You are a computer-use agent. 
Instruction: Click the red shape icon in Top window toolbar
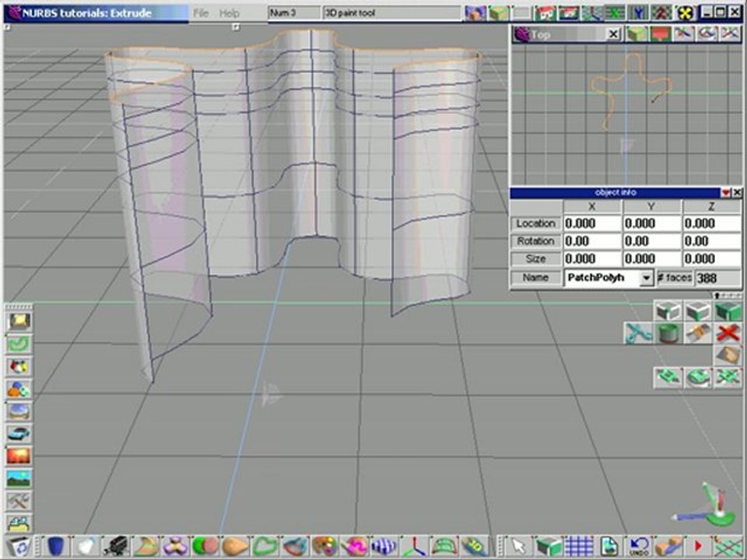[x=660, y=34]
